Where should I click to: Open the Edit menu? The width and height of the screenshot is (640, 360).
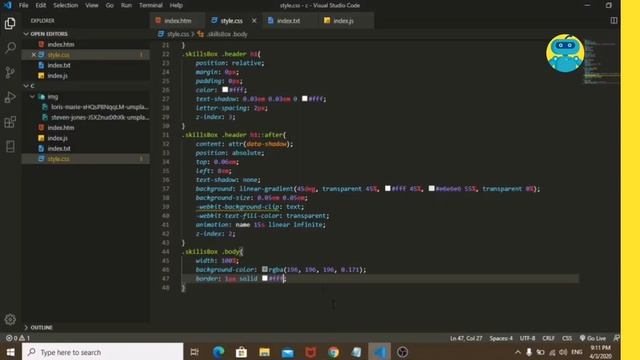(41, 5)
